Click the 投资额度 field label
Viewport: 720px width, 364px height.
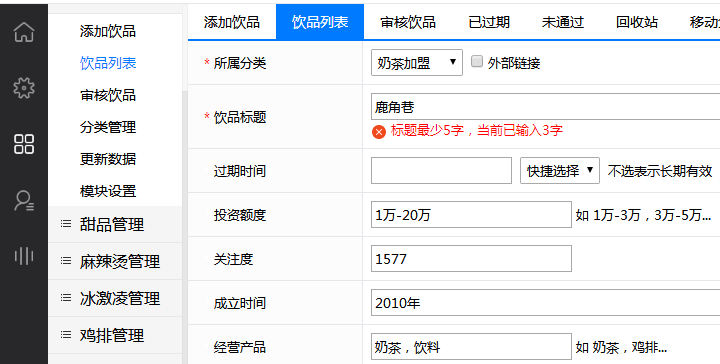(240, 215)
